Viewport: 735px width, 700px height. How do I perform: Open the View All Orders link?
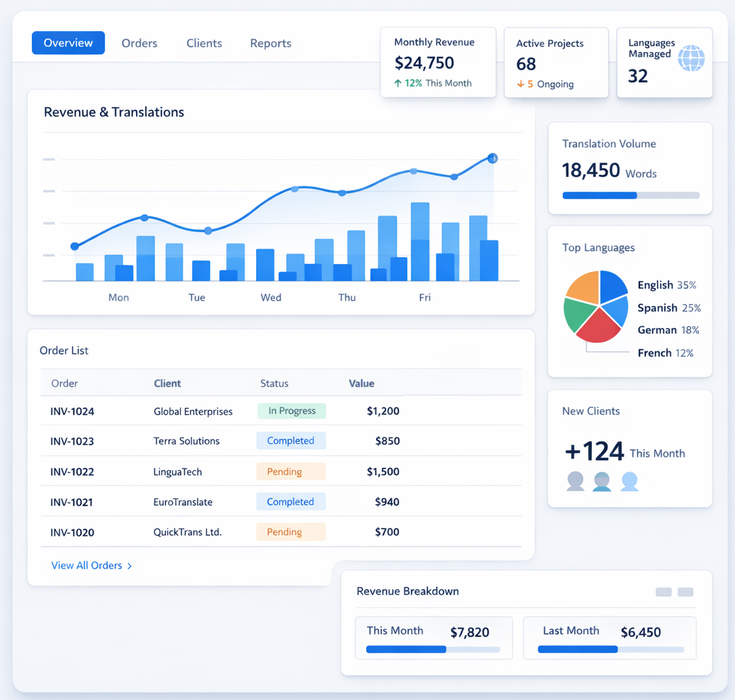coord(86,565)
